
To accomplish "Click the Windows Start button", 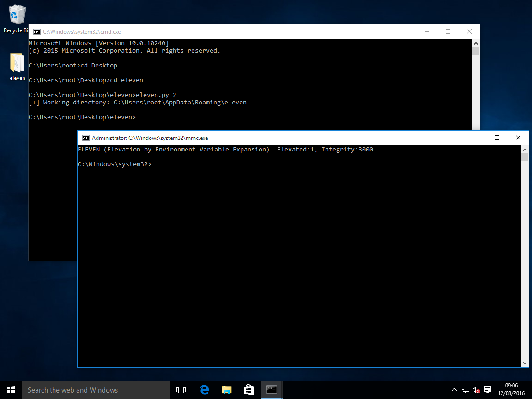I will [11, 390].
